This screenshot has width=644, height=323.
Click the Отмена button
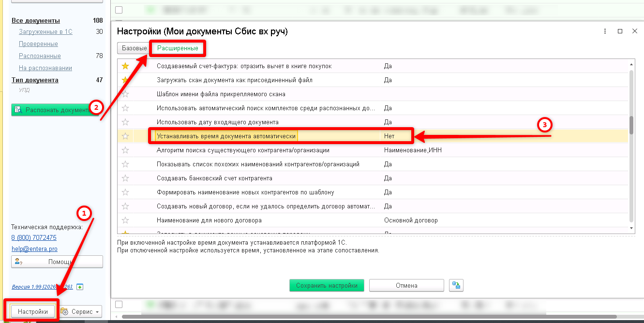406,285
